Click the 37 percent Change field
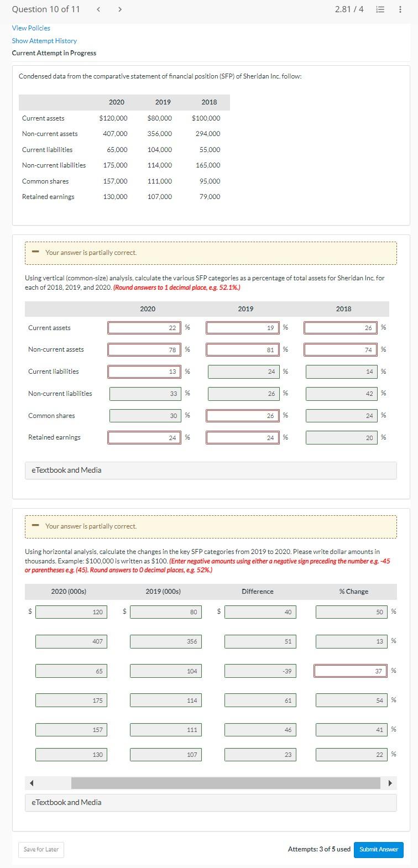Screen dimensions: 418x868 (x=351, y=671)
